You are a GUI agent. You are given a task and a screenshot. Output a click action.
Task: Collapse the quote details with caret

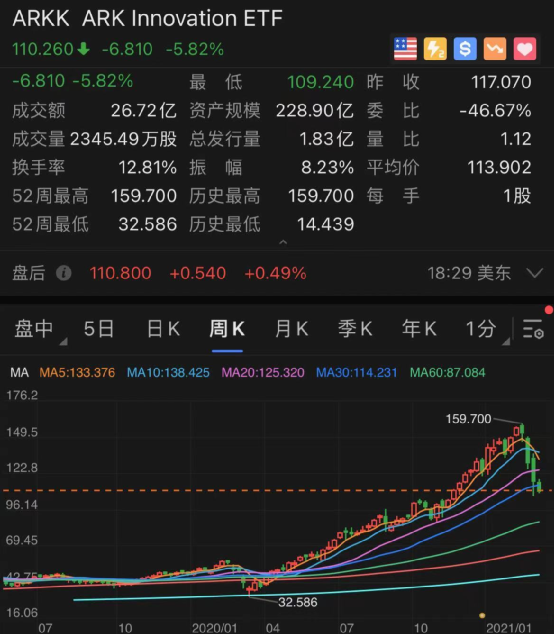[283, 242]
